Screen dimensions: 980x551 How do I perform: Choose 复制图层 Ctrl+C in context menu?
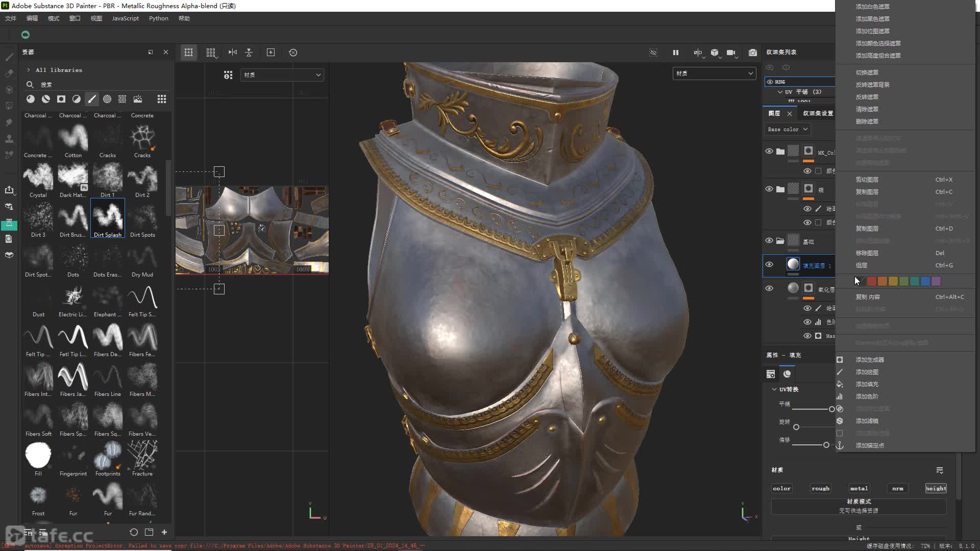[905, 192]
